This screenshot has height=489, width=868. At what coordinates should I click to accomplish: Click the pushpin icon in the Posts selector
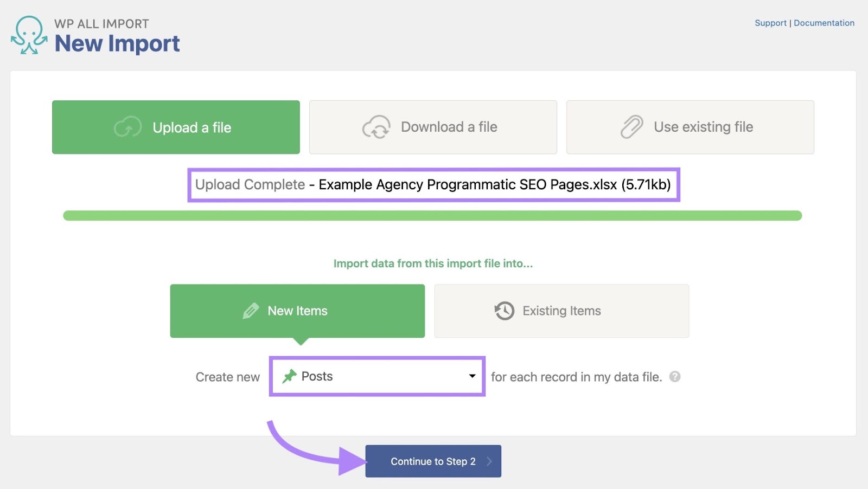pyautogui.click(x=290, y=376)
